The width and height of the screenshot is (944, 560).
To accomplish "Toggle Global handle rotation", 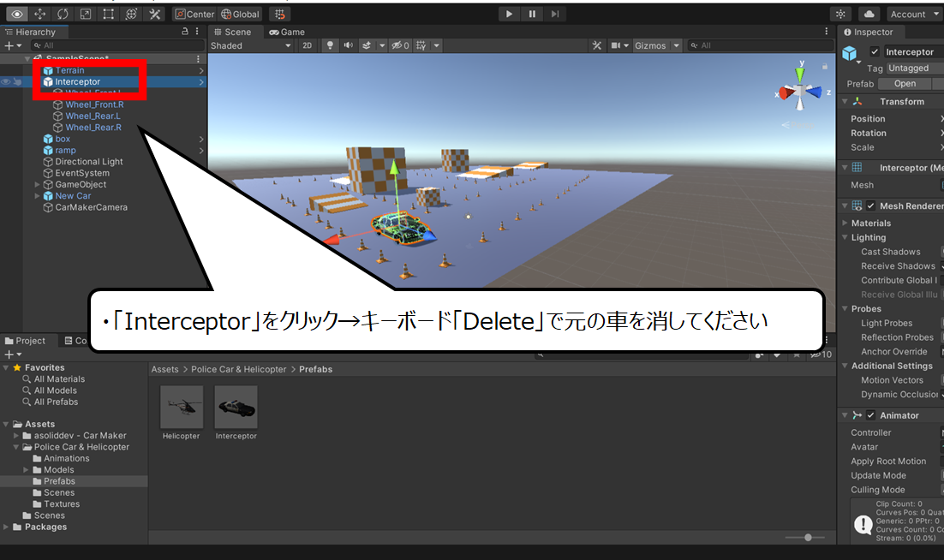I will click(240, 14).
